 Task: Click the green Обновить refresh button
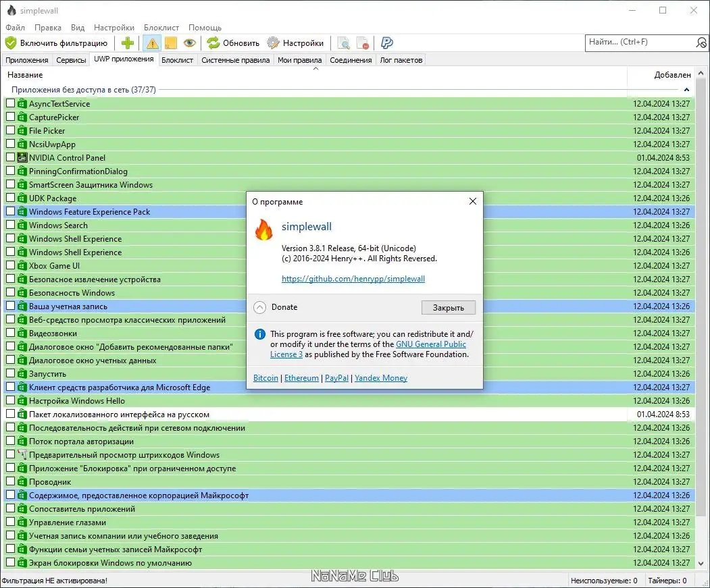[x=233, y=43]
